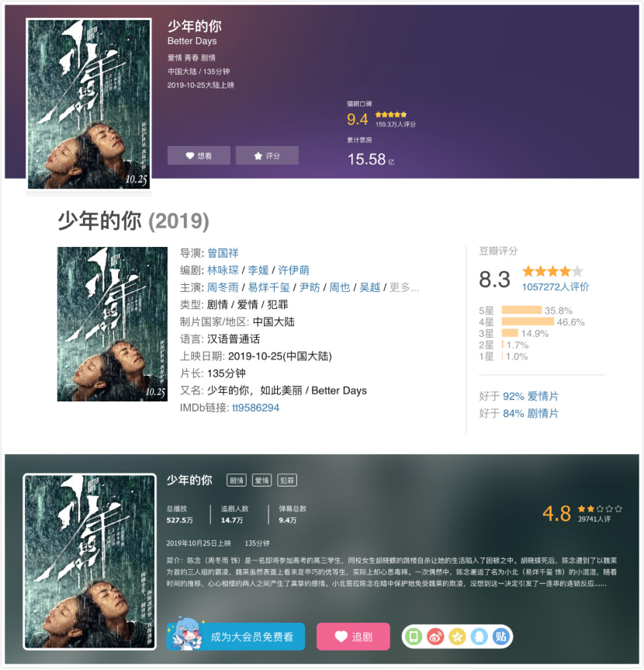Screen dimensions: 644x670
Task: Open IMDb link tt9586294
Action: pos(256,408)
